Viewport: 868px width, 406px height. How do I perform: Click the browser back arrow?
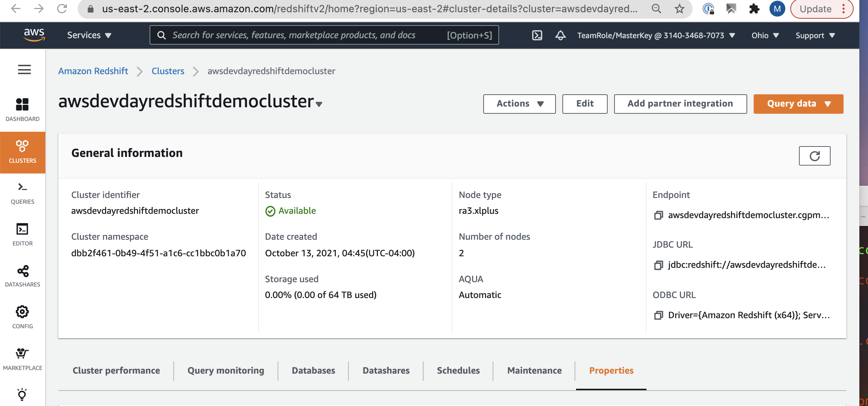pyautogui.click(x=15, y=9)
